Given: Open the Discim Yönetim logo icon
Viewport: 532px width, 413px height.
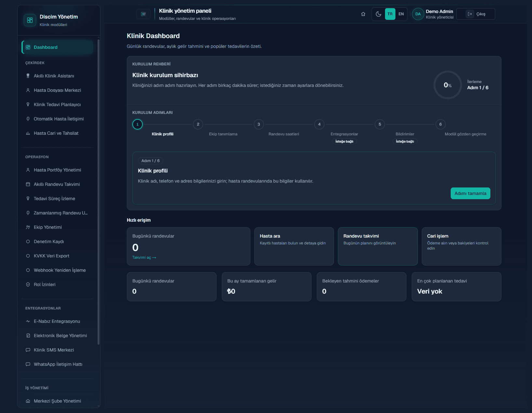Looking at the screenshot, I should point(30,20).
